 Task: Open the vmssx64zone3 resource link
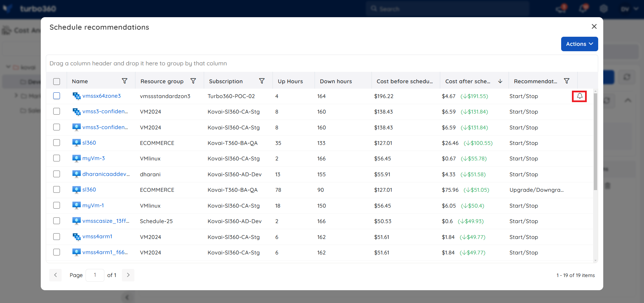click(101, 96)
